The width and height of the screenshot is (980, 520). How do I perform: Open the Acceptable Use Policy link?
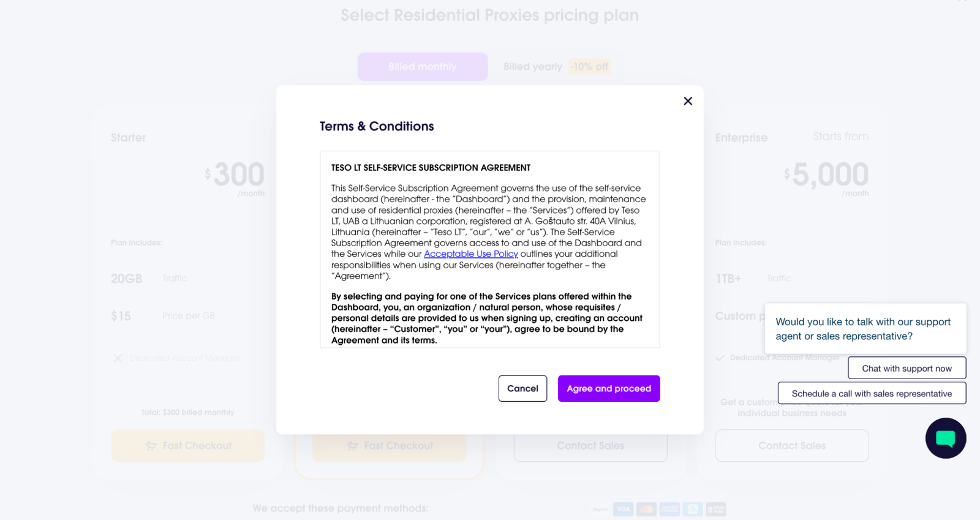click(470, 254)
